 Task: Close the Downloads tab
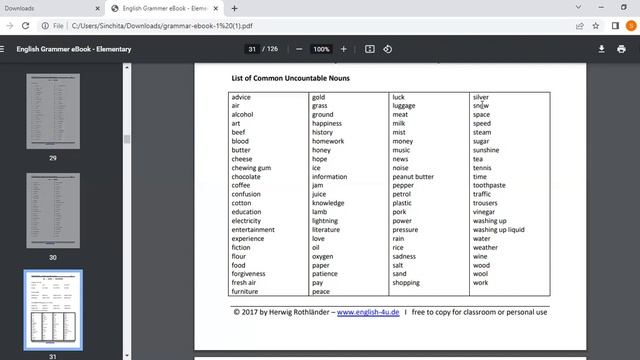(x=97, y=8)
